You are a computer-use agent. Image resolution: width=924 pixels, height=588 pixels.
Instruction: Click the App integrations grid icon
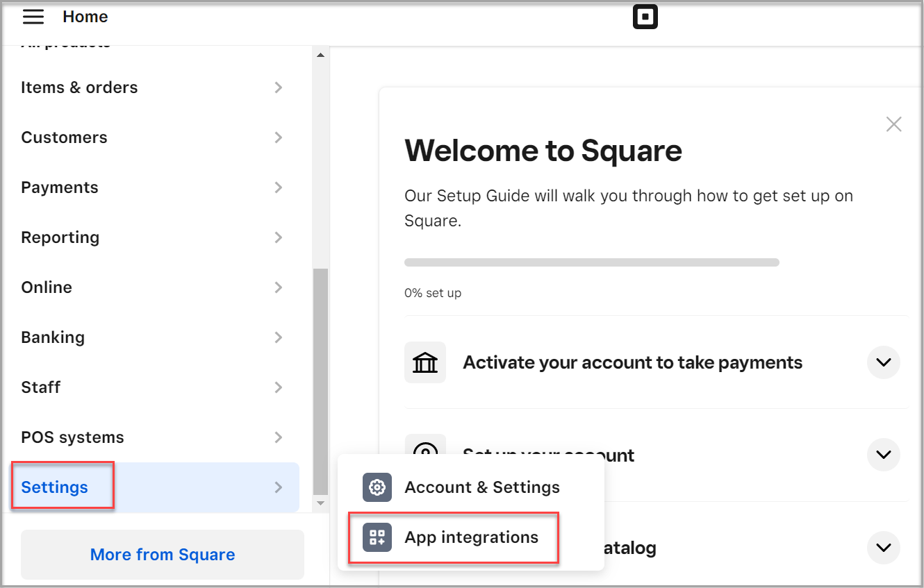pyautogui.click(x=377, y=537)
